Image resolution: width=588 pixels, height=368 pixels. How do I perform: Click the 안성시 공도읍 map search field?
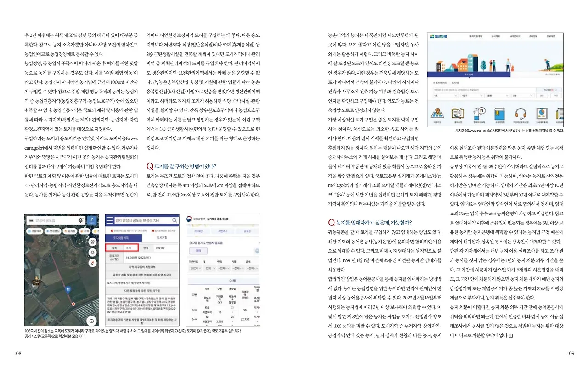[56, 220]
